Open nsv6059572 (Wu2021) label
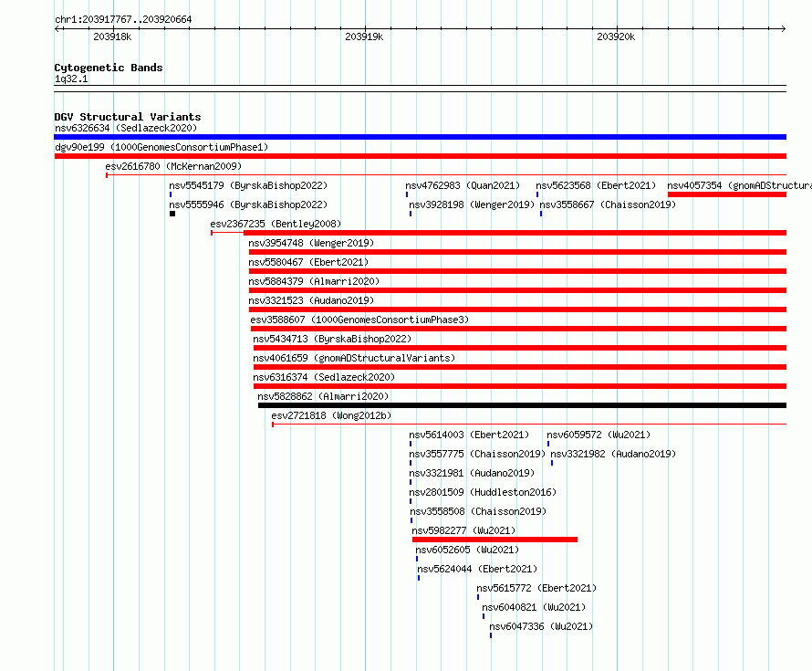Screen dimensions: 812x671 coord(599,435)
